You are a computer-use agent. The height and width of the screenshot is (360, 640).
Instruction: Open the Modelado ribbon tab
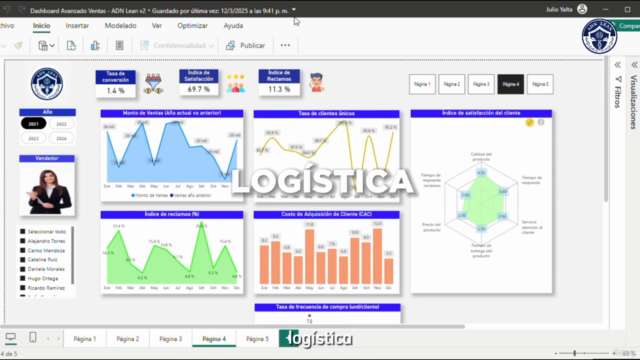click(120, 26)
